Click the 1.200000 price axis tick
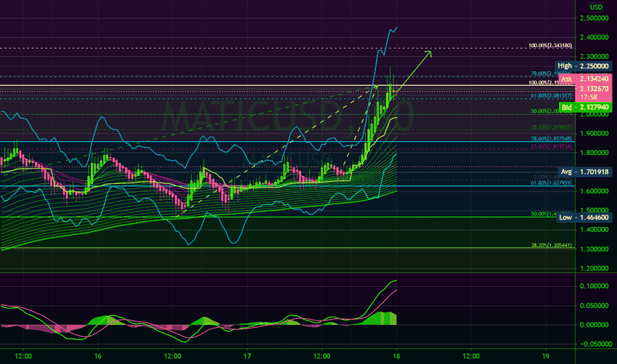 pos(594,269)
